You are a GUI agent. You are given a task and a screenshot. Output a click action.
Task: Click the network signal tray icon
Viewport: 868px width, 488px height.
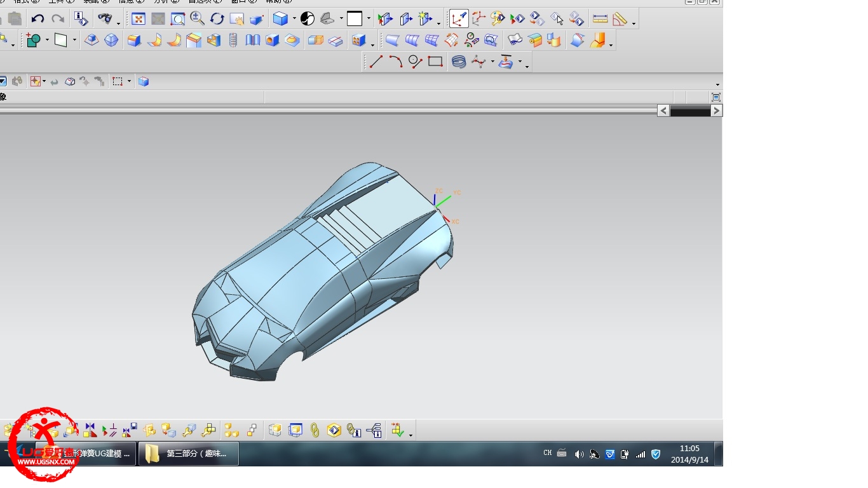(641, 454)
